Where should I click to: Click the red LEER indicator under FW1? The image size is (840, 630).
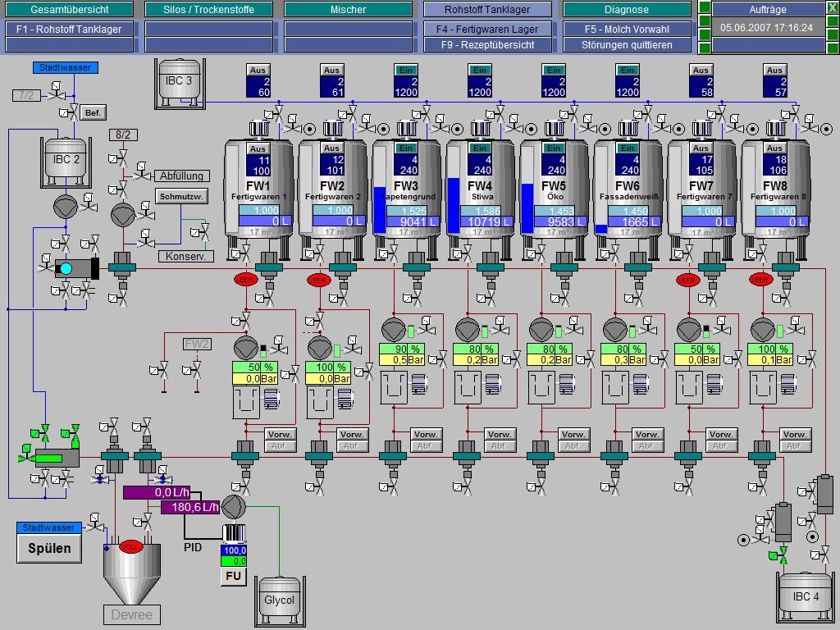click(x=245, y=280)
